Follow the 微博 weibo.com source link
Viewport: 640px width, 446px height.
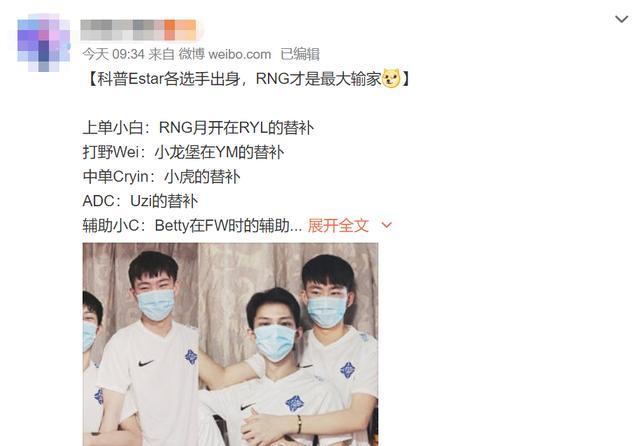pos(225,54)
